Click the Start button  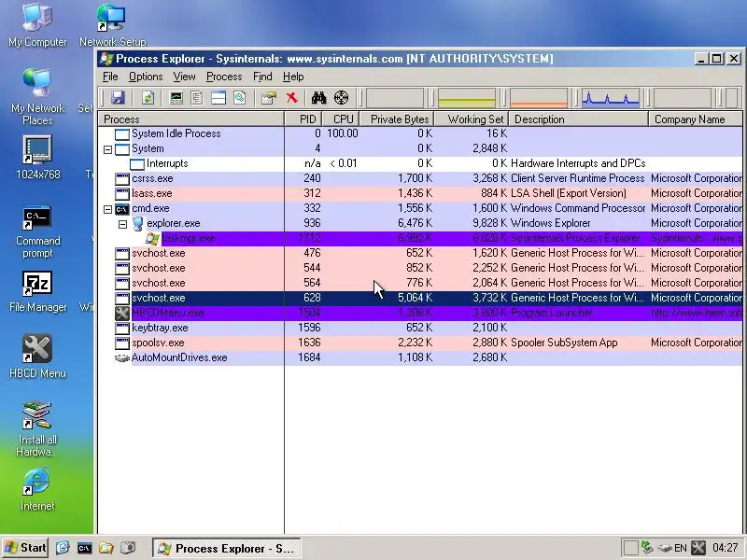[x=26, y=548]
